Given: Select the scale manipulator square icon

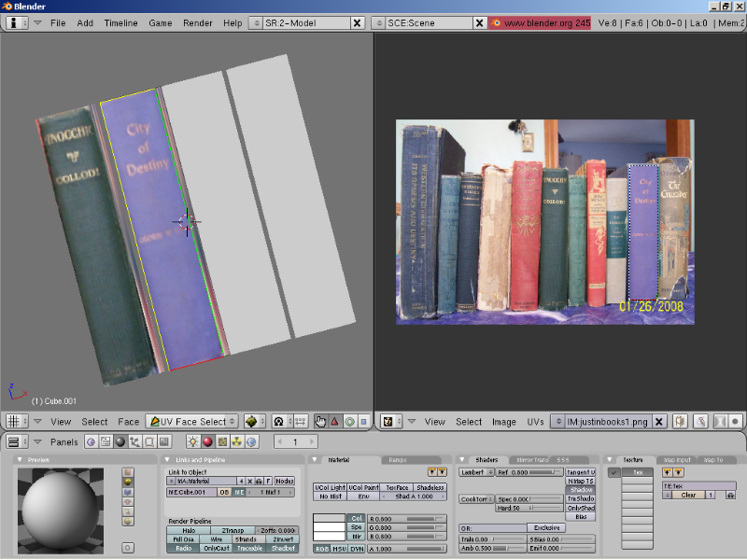Looking at the screenshot, I should [364, 422].
